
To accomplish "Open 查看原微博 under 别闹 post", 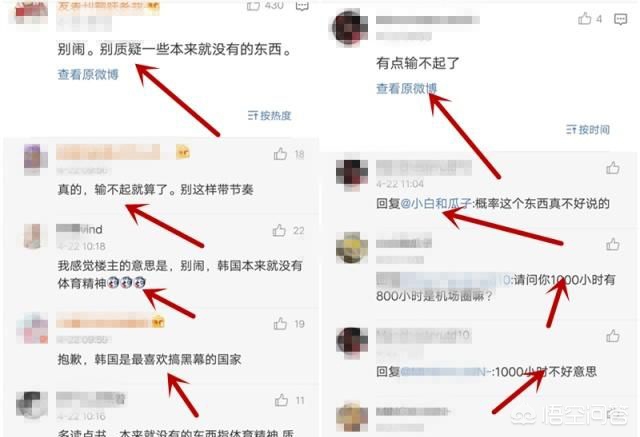I will (88, 74).
